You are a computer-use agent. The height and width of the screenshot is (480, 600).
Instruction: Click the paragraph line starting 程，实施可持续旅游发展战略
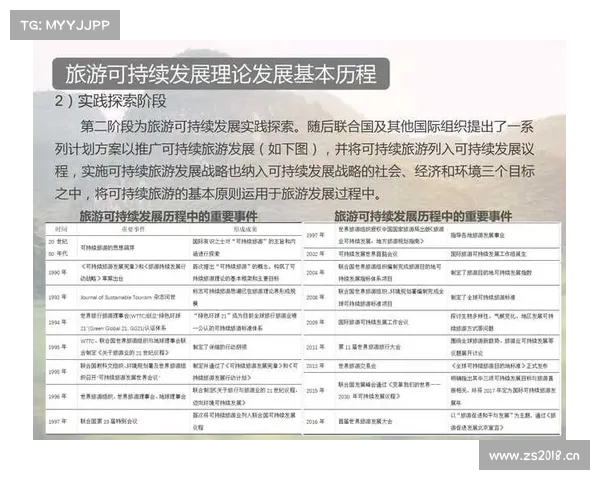coord(294,171)
